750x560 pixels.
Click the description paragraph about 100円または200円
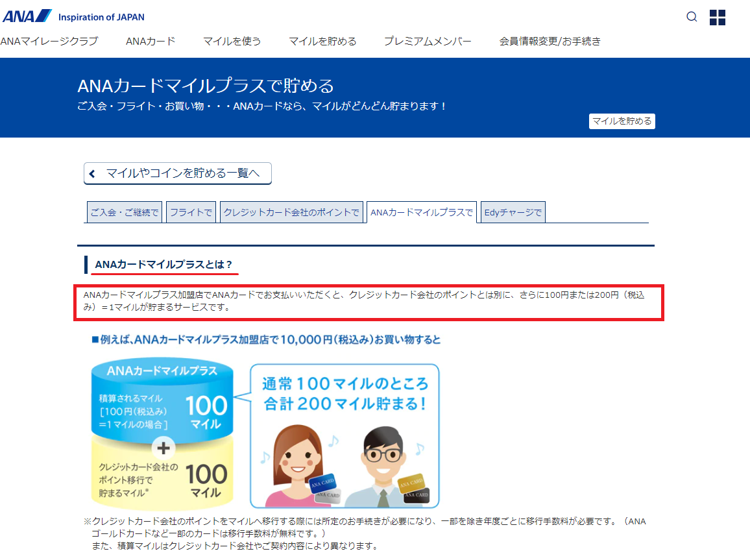pos(364,301)
